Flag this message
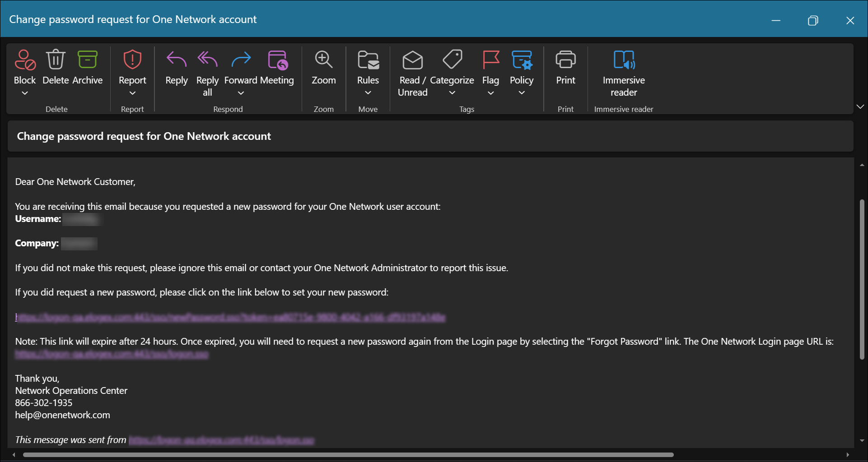The height and width of the screenshot is (462, 868). 490,60
